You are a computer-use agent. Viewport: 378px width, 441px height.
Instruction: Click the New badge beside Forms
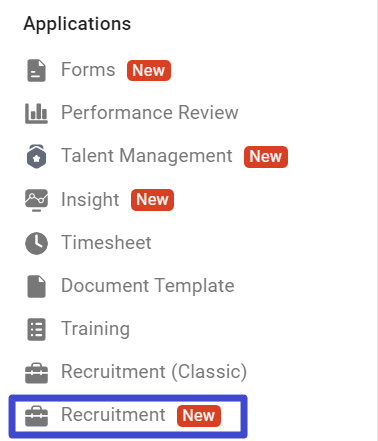149,70
